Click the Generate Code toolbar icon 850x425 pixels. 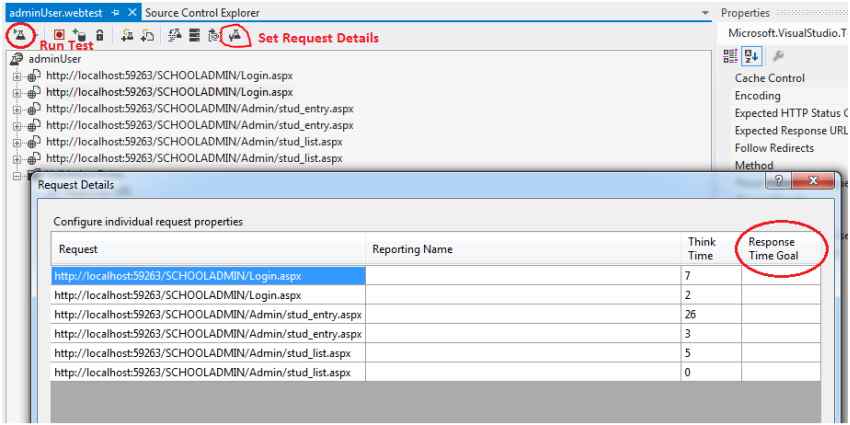click(214, 36)
